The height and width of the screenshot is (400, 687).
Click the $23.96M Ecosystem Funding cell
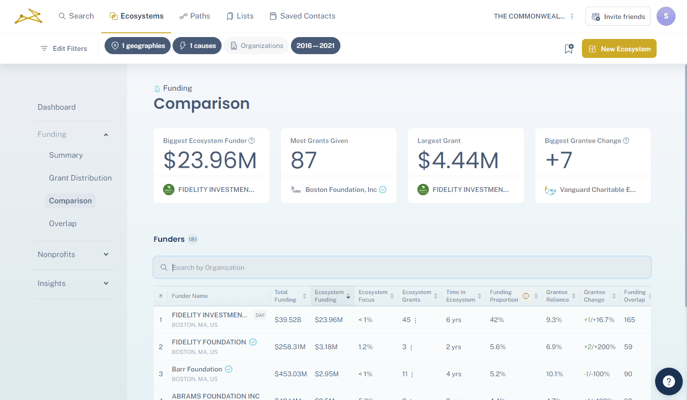pyautogui.click(x=329, y=320)
